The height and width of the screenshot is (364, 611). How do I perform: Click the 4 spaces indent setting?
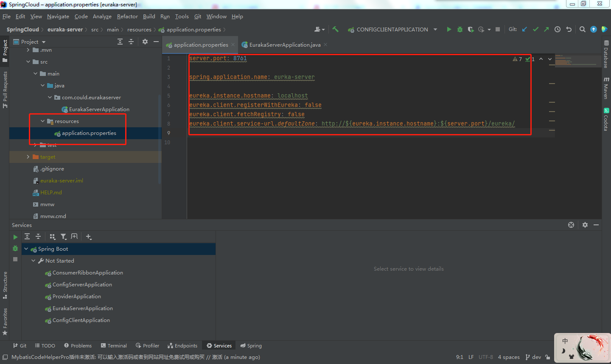509,357
